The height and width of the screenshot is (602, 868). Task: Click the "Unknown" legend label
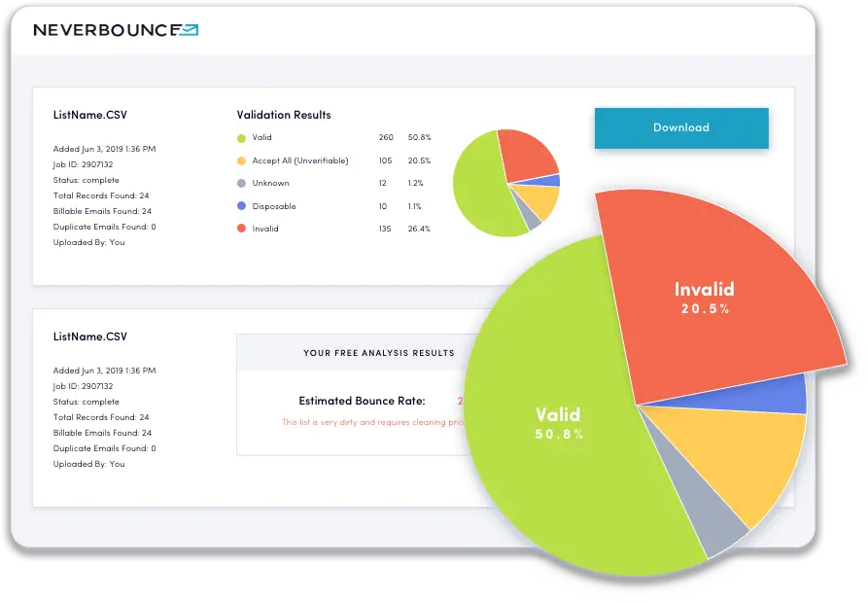(x=270, y=183)
